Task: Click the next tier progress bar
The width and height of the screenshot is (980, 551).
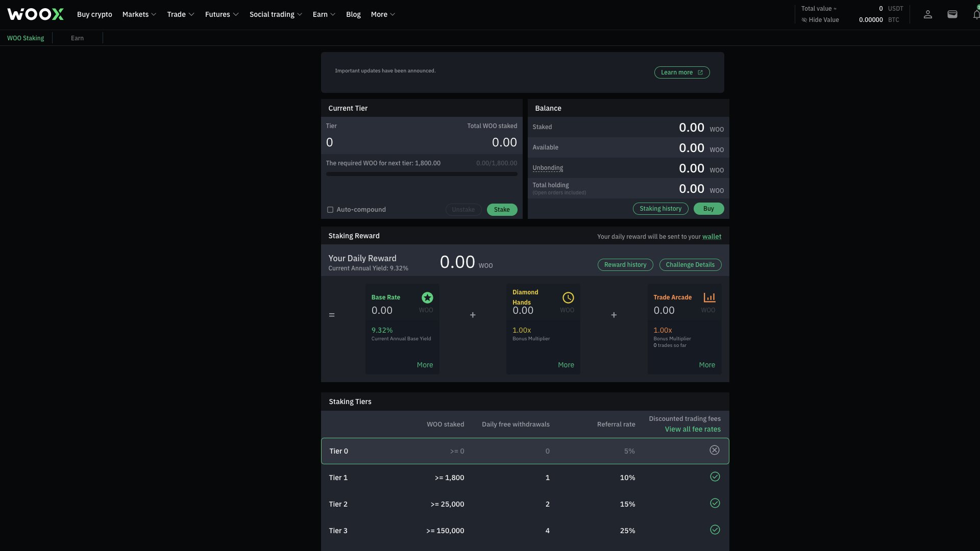Action: [x=421, y=174]
